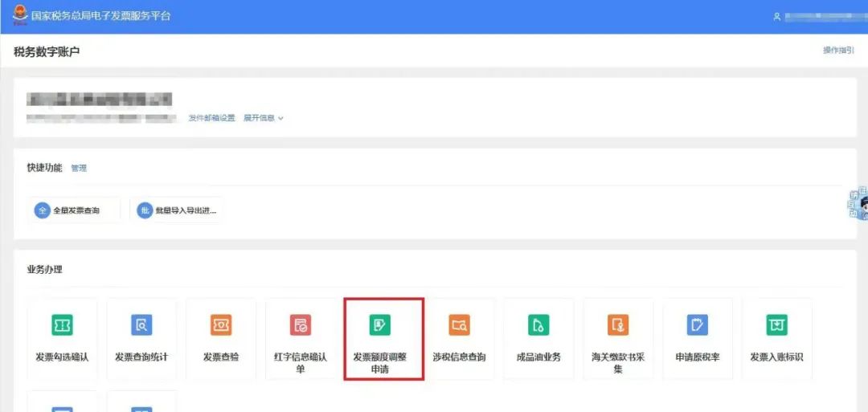Click the 快捷功能 section heading

tap(44, 168)
